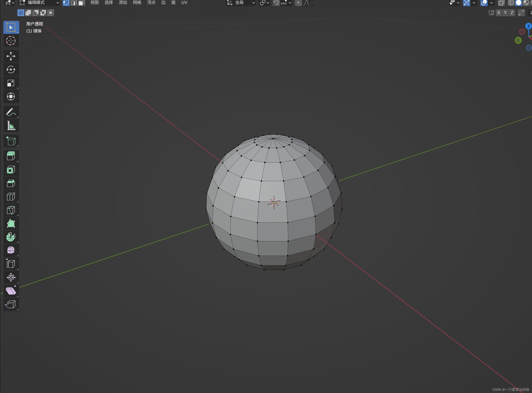The width and height of the screenshot is (532, 393).
Task: Click the green Y axis gizmo circle
Action: click(x=518, y=40)
